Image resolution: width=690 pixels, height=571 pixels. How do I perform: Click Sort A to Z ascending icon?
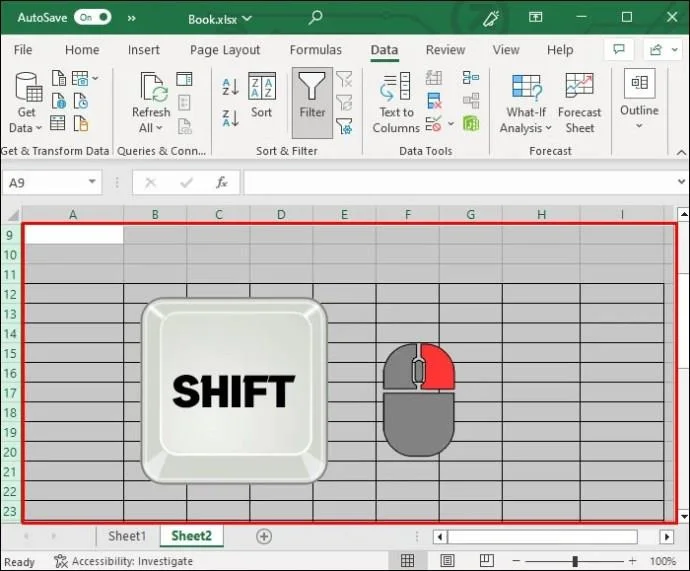coord(229,87)
